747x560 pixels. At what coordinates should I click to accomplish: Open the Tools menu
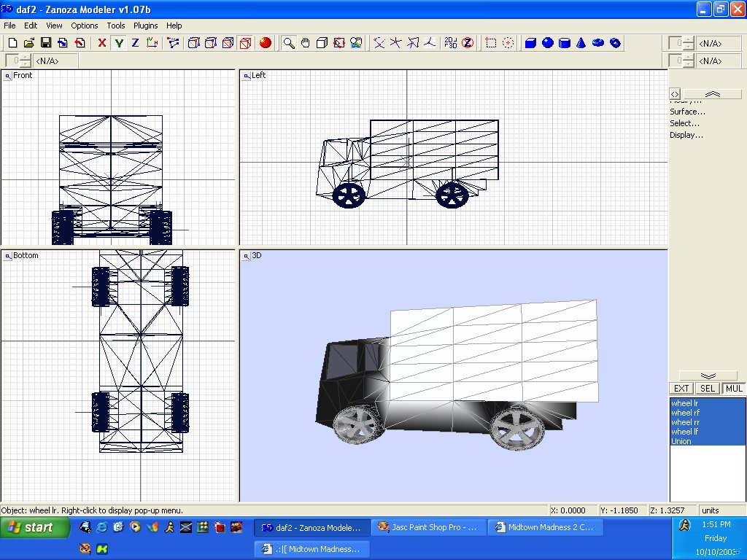pyautogui.click(x=116, y=26)
